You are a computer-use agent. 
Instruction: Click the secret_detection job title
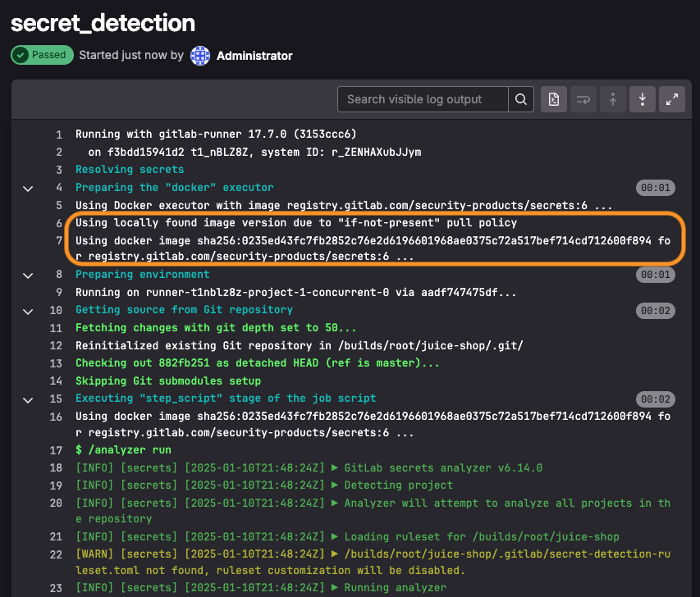103,23
